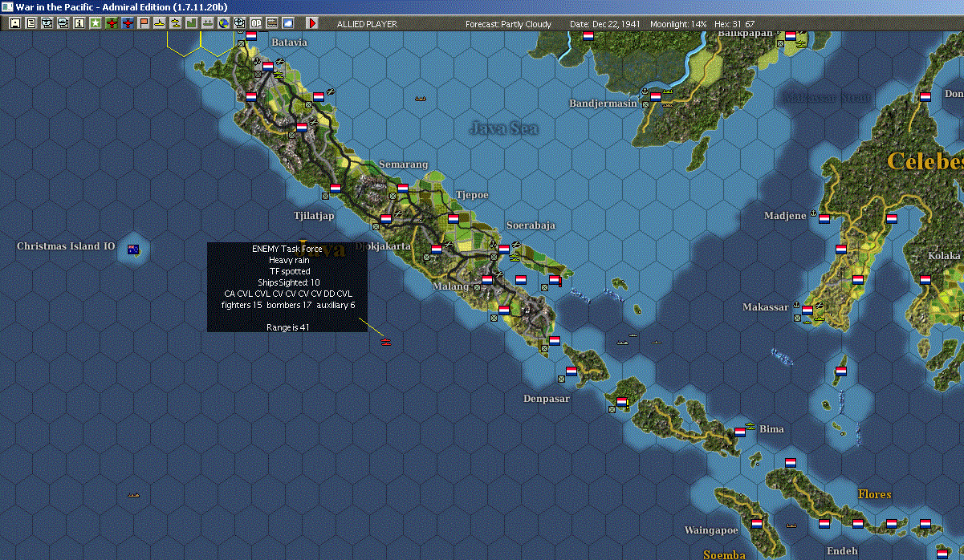Click the Java Sea map label
This screenshot has height=560, width=964.
[x=504, y=128]
